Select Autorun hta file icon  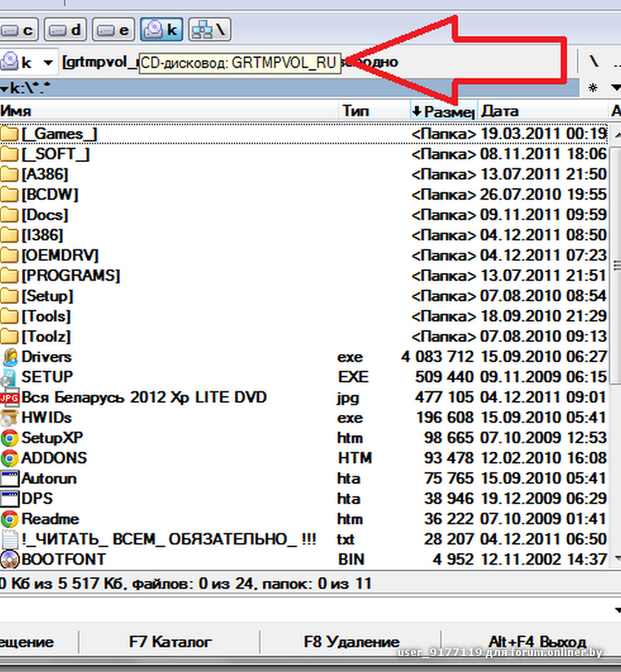coord(9,479)
